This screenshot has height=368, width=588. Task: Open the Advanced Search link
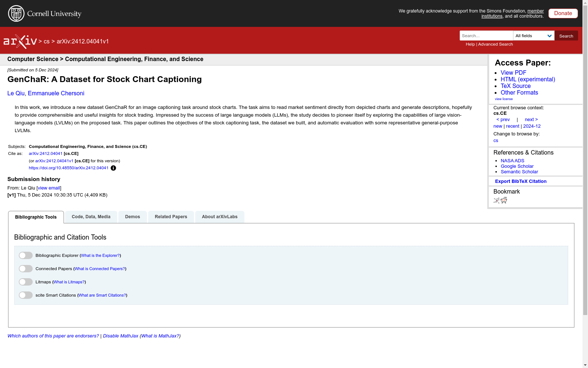click(495, 44)
